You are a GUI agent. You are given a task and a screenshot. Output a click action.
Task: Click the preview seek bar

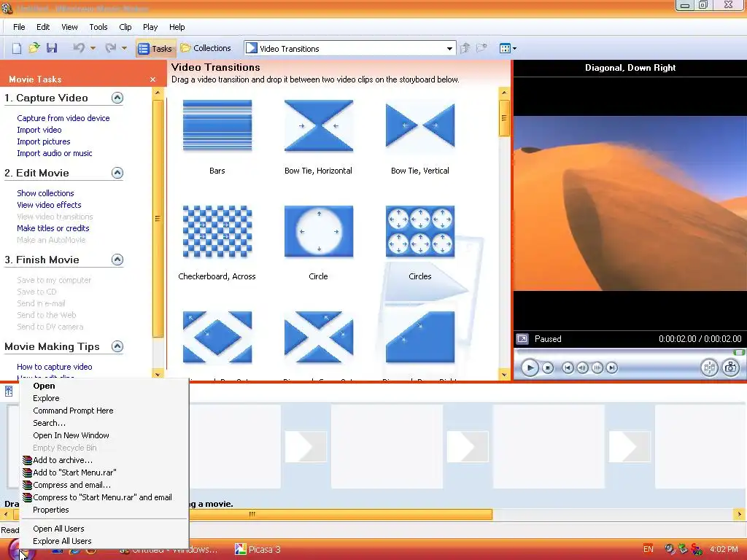(x=630, y=352)
